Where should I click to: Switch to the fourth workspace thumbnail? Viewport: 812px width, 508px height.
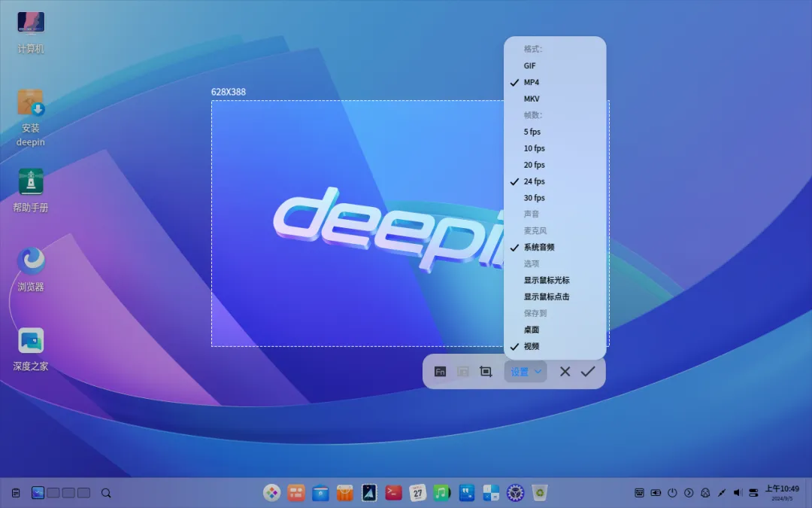[x=84, y=493]
